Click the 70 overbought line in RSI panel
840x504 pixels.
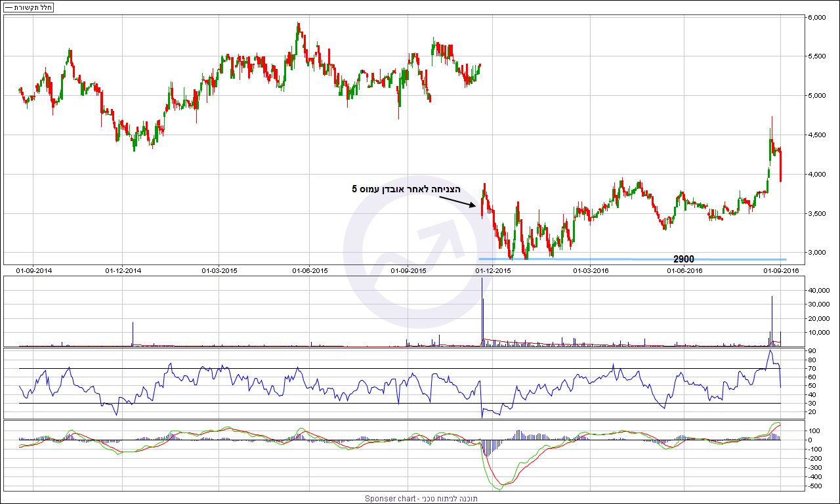400,368
